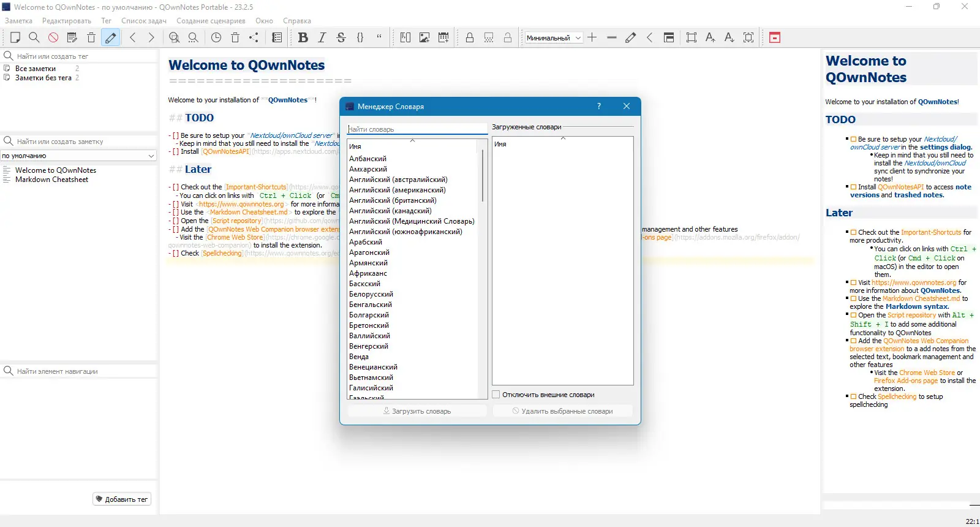980x527 pixels.
Task: Click the Добавить тег button
Action: click(122, 499)
